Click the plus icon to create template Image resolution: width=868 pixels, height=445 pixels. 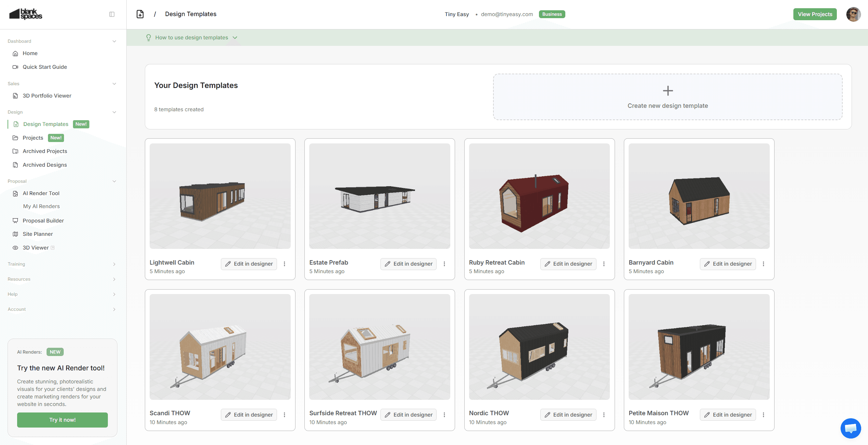668,91
